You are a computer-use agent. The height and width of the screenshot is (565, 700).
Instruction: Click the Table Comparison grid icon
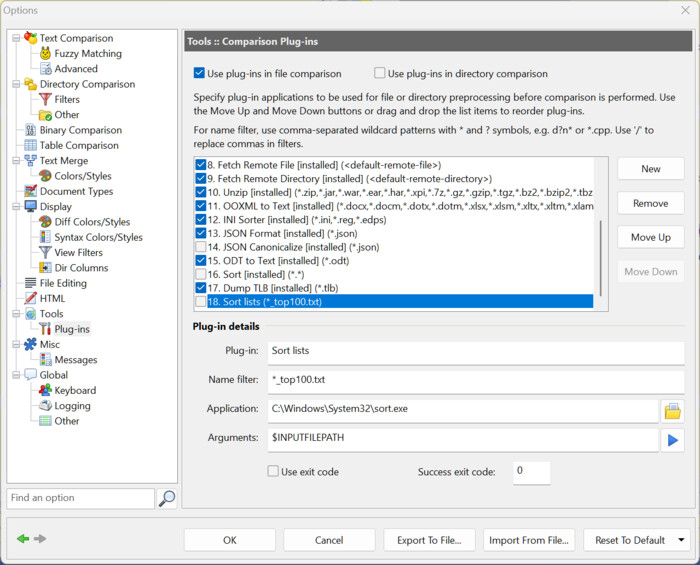30,145
